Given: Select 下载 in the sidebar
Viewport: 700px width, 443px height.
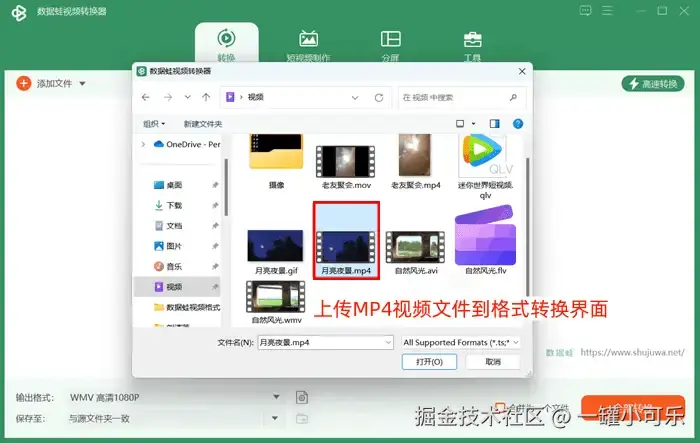Looking at the screenshot, I should point(174,205).
